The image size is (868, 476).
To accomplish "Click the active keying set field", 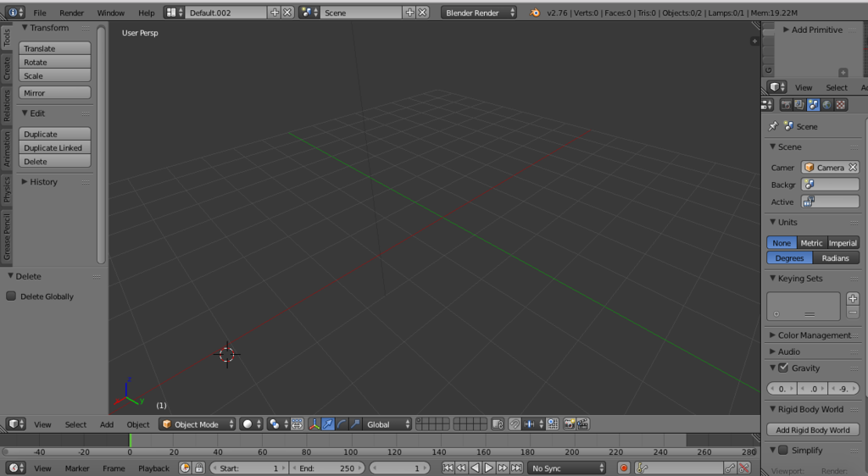I will coord(678,468).
